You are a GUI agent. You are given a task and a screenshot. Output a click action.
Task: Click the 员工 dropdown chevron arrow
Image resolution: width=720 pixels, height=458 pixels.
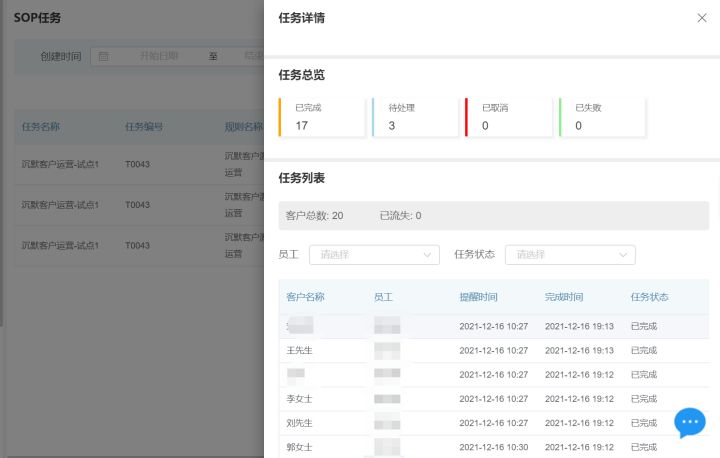pos(428,255)
